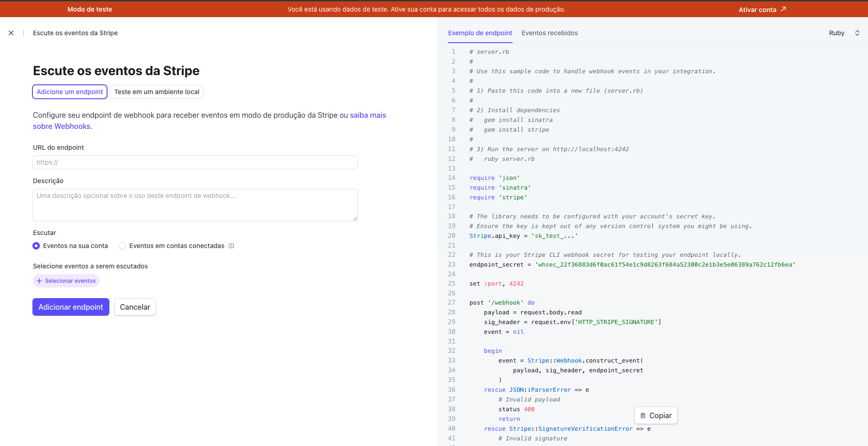868x446 pixels.
Task: Click the 'sk_test_...' API key string
Action: pyautogui.click(x=555, y=236)
